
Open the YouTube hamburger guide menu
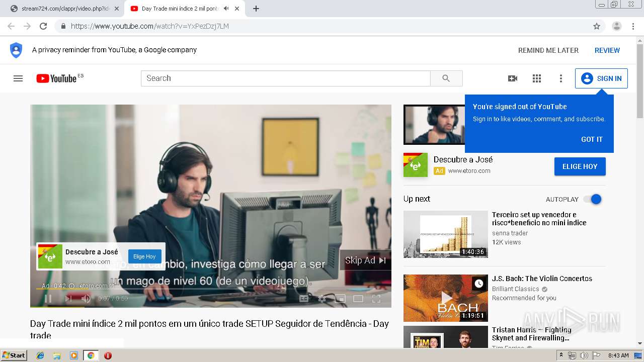point(18,78)
